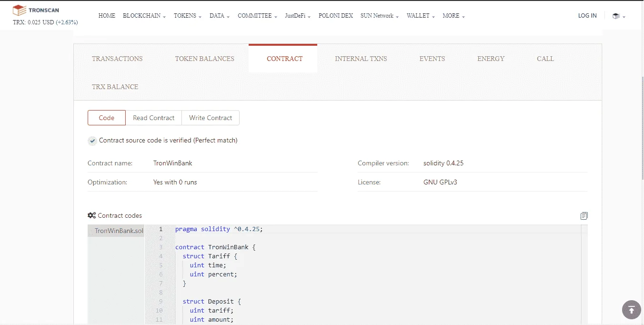Open the JustDeFi dropdown
This screenshot has width=644, height=325.
(298, 16)
